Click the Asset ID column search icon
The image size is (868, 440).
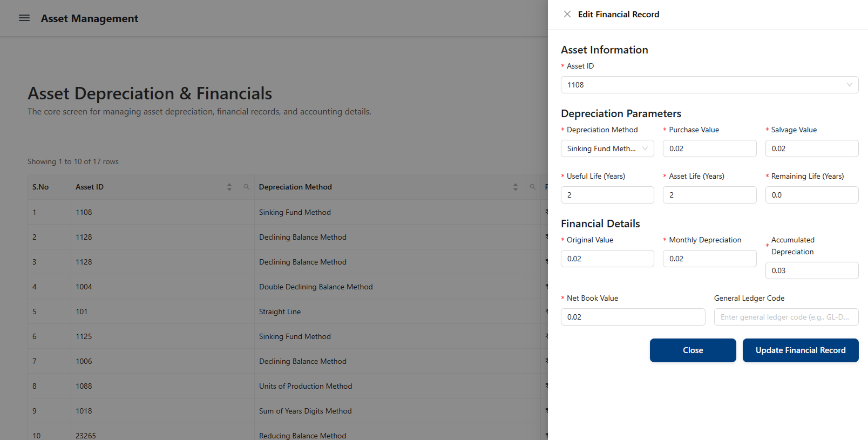(x=247, y=187)
